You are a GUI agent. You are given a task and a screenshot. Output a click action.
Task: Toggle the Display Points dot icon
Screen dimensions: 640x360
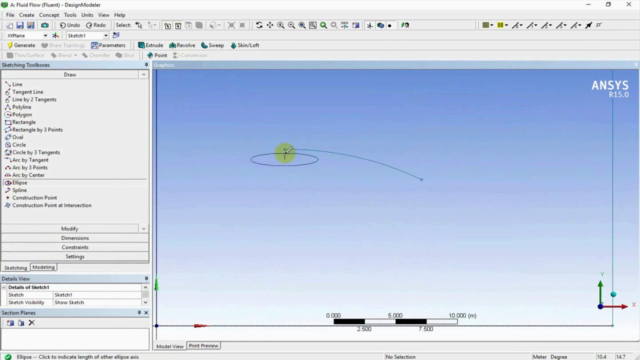click(390, 25)
